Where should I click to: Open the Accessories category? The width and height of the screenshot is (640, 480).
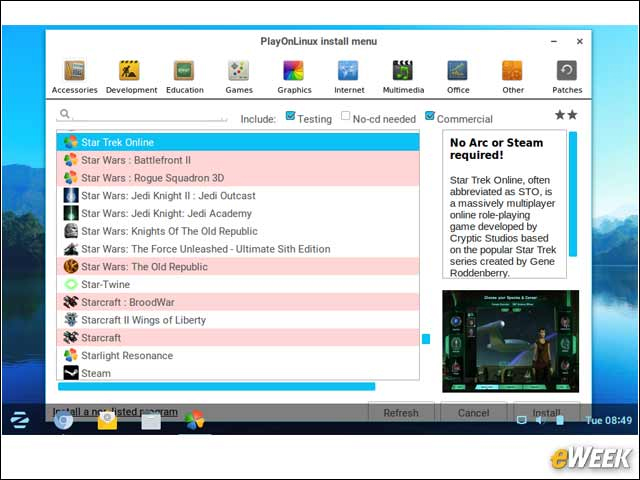pyautogui.click(x=74, y=77)
